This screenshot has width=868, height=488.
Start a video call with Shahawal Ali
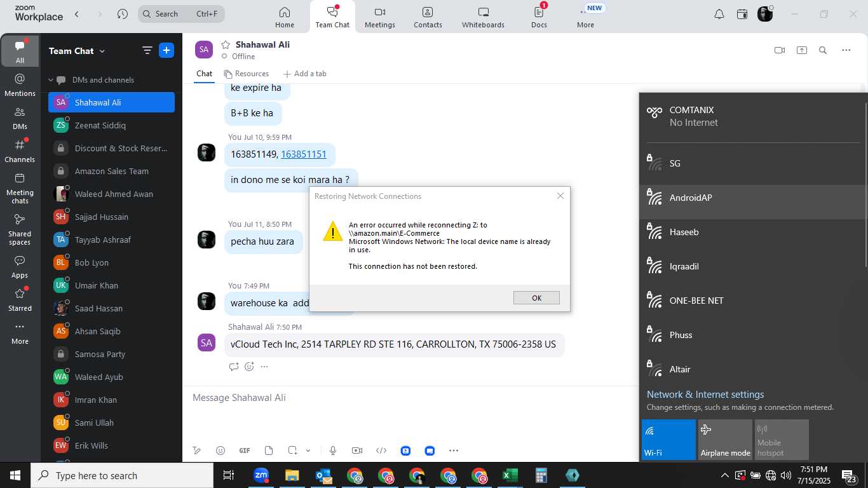(x=780, y=50)
